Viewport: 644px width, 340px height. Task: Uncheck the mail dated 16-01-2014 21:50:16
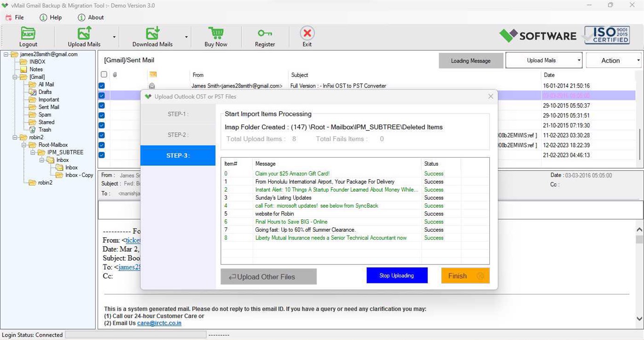tap(102, 86)
